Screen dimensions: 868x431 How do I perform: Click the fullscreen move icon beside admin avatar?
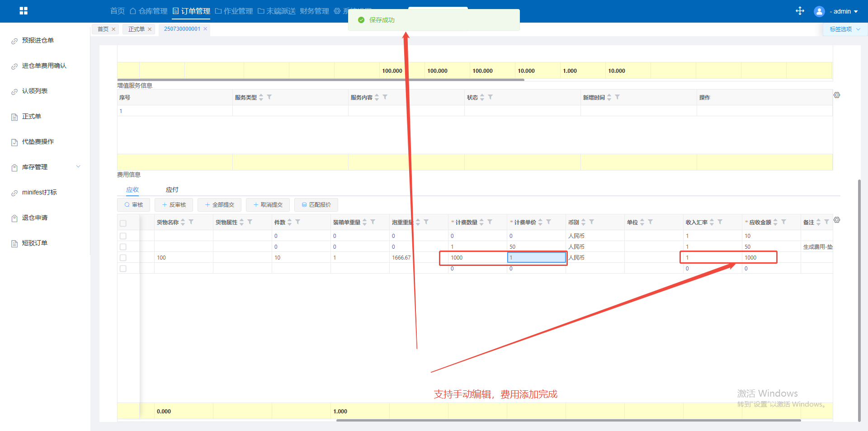click(800, 11)
